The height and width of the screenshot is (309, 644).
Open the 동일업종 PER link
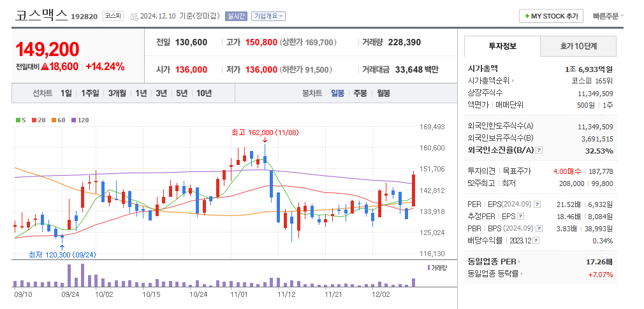click(x=494, y=262)
